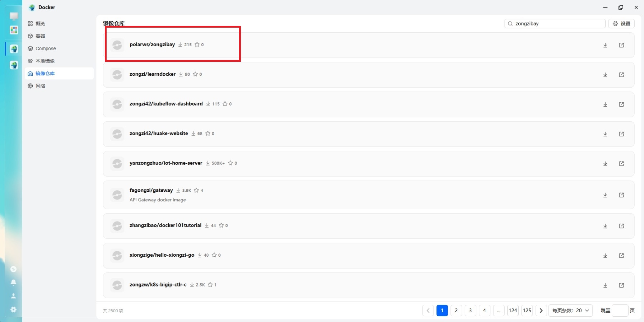
Task: Go to the 容器 containers section
Action: [59, 36]
